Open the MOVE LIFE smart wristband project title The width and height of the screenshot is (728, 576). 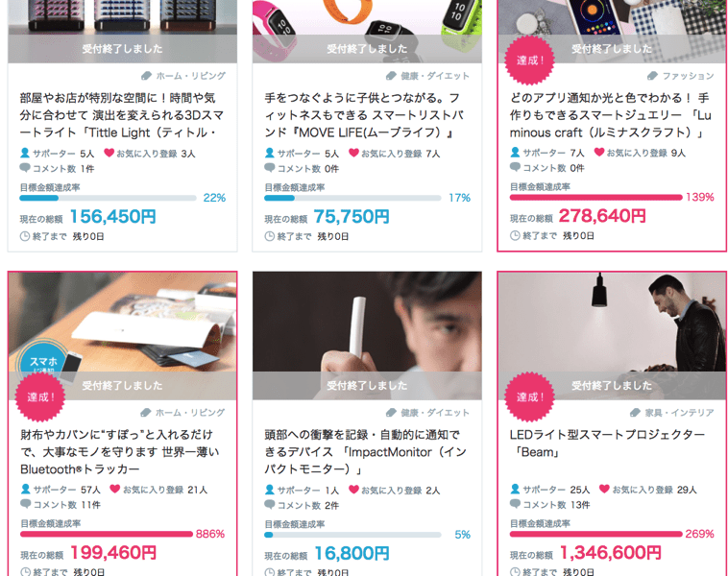point(364,115)
